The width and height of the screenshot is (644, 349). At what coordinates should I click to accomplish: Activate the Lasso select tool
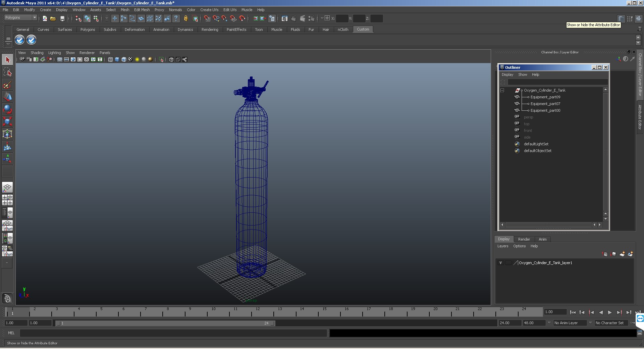click(7, 72)
